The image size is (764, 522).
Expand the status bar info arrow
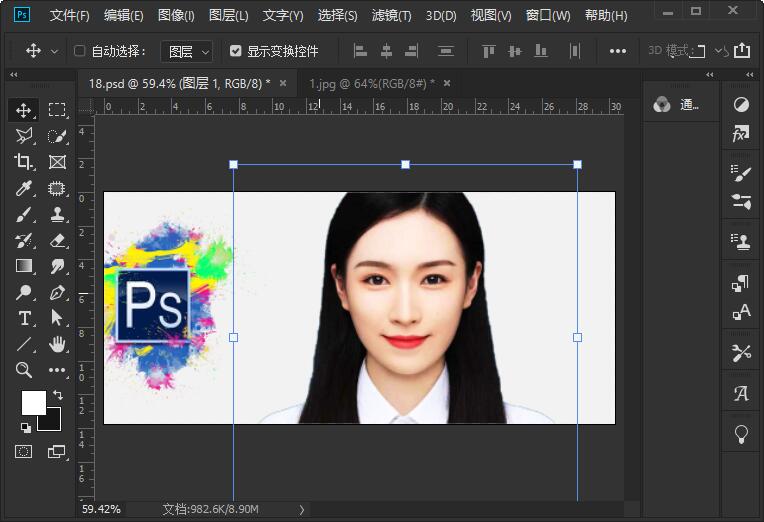tap(302, 510)
